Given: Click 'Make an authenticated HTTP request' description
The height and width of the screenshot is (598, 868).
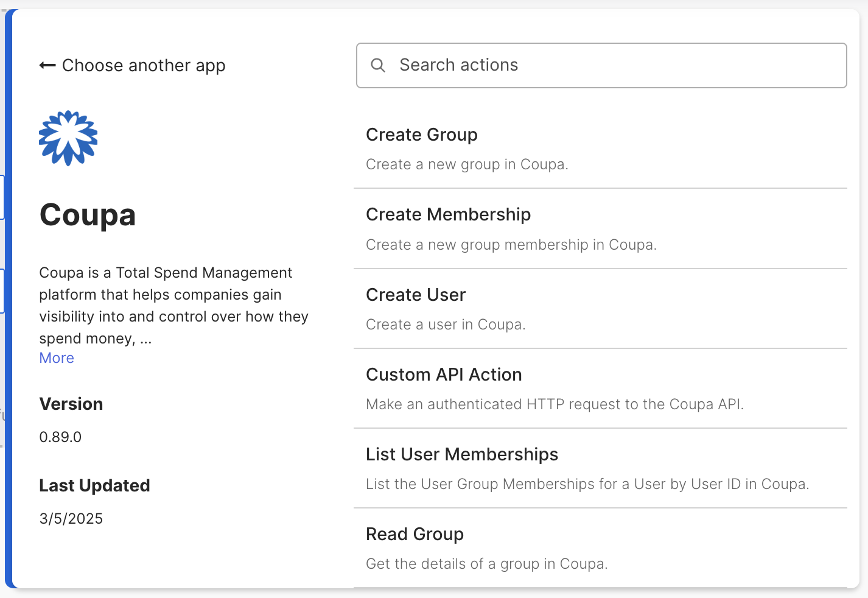Looking at the screenshot, I should coord(555,404).
